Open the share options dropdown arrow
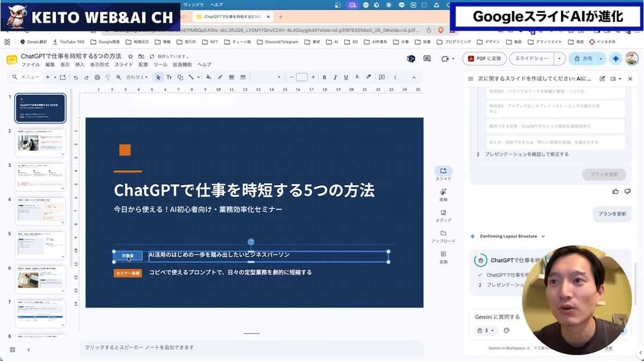This screenshot has height=361, width=644. [x=601, y=59]
